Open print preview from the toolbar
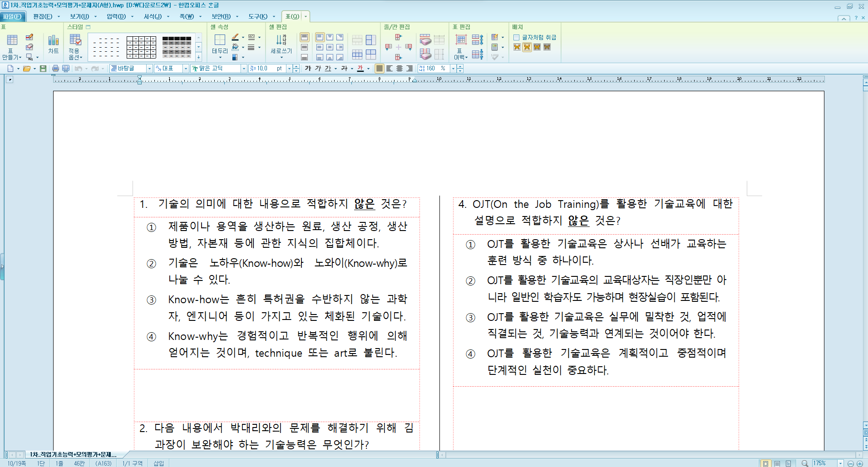This screenshot has width=868, height=467. click(66, 68)
